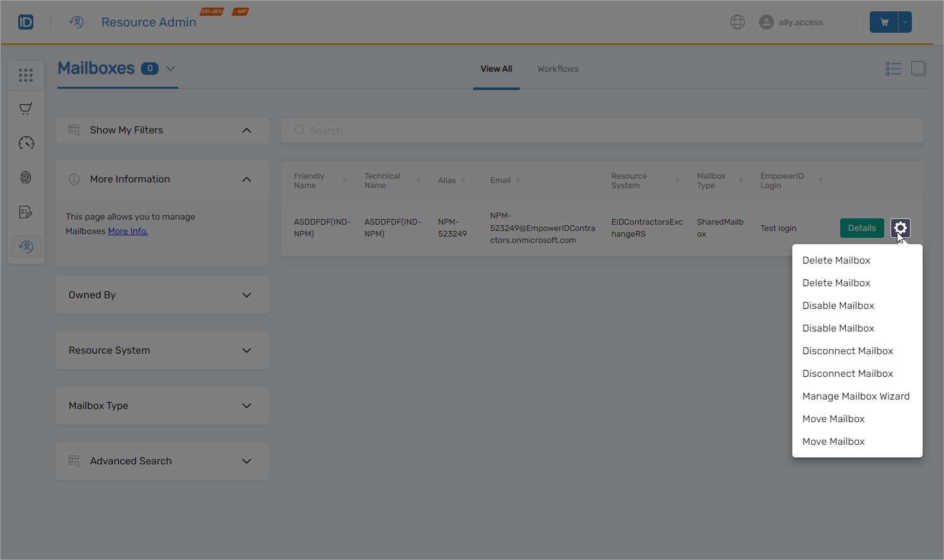This screenshot has height=560, width=944.
Task: Click the fingerprint identity sidebar icon
Action: coord(25,177)
